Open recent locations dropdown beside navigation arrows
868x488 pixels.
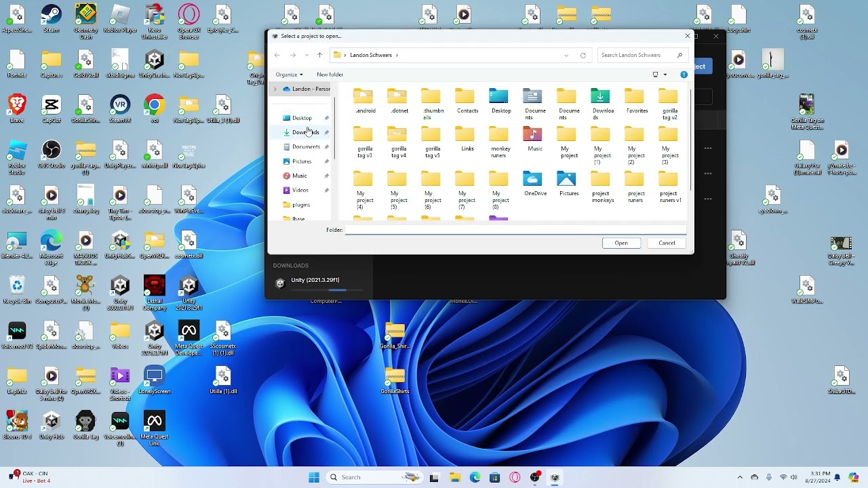[307, 56]
